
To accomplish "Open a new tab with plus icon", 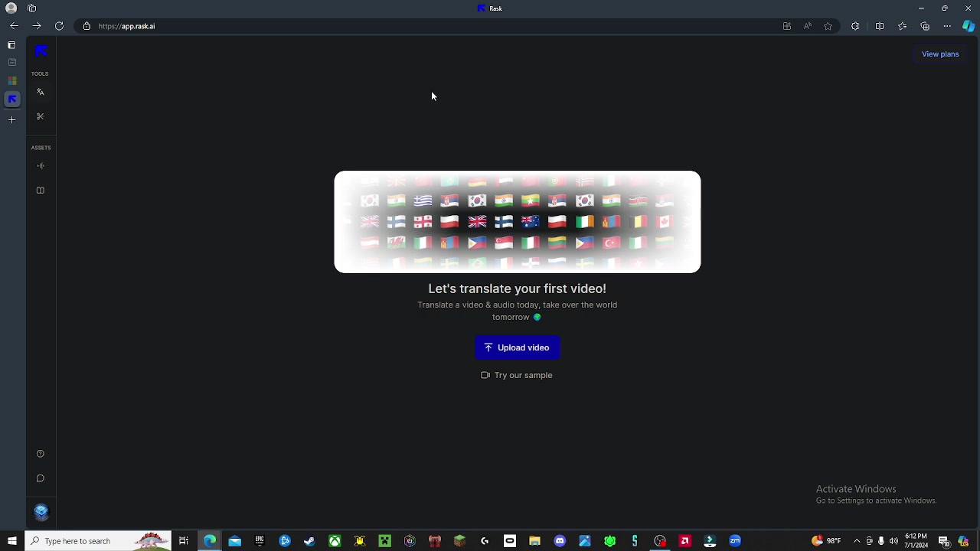I will pyautogui.click(x=11, y=119).
